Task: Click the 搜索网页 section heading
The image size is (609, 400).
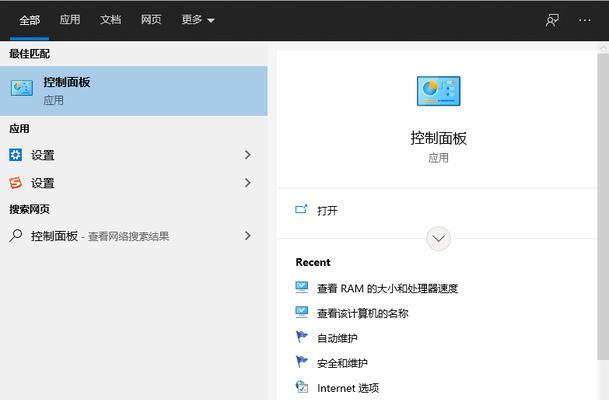Action: coord(30,209)
